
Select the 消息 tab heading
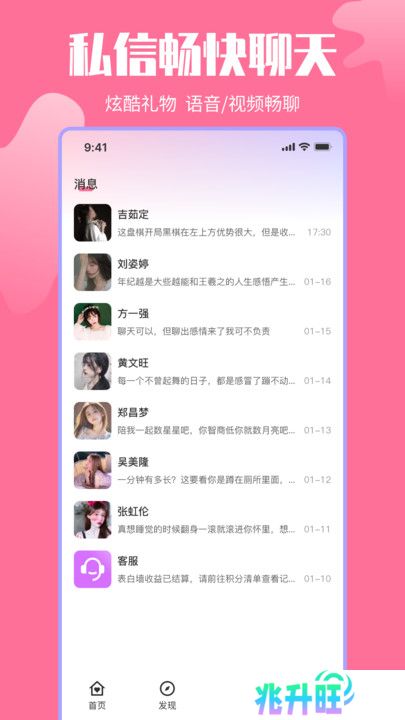(85, 185)
